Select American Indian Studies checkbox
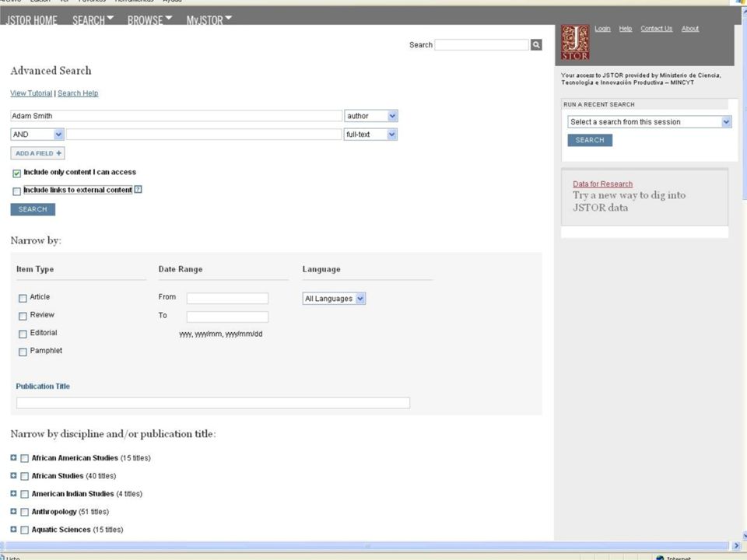 point(24,495)
